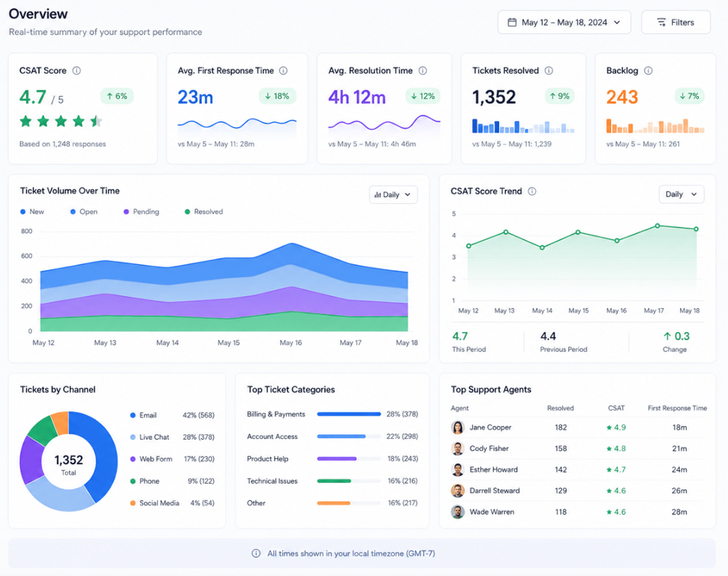The width and height of the screenshot is (728, 576).
Task: Open the May 12 – May 18, 2024 date range picker
Action: (564, 22)
